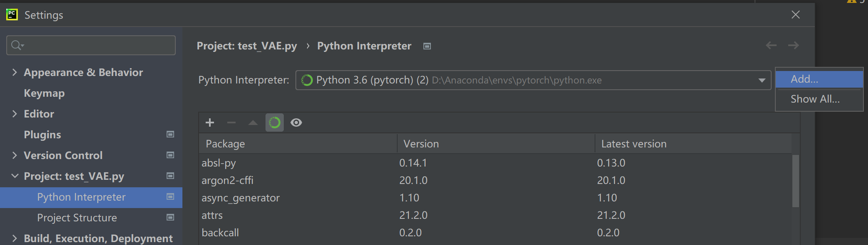The height and width of the screenshot is (245, 868).
Task: Expand the Appearance & Behavior section
Action: click(15, 72)
